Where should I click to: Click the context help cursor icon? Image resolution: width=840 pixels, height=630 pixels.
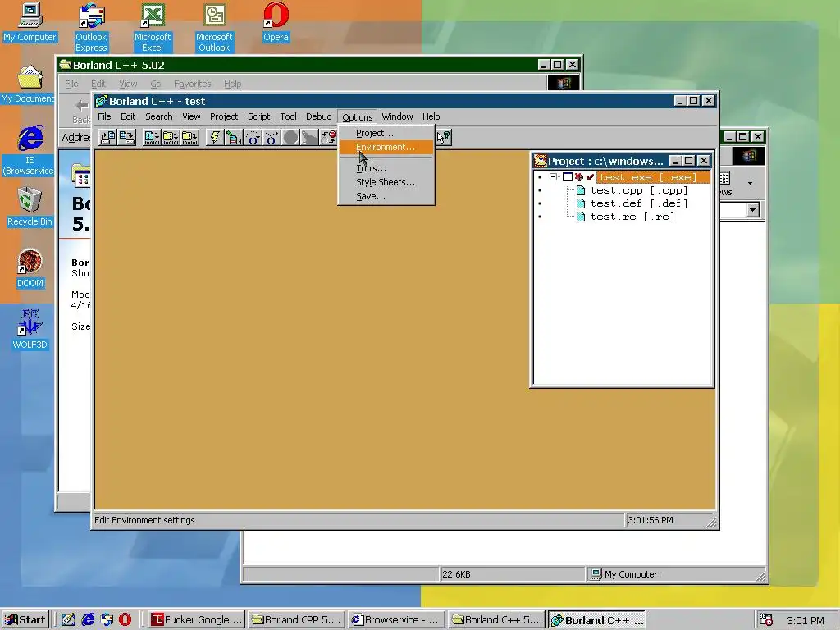[x=444, y=138]
